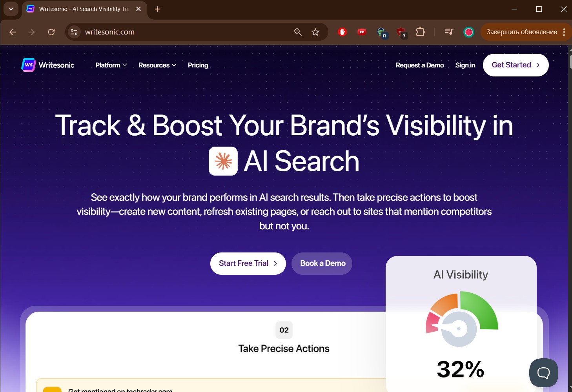
Task: Open the Pricing page
Action: [198, 65]
